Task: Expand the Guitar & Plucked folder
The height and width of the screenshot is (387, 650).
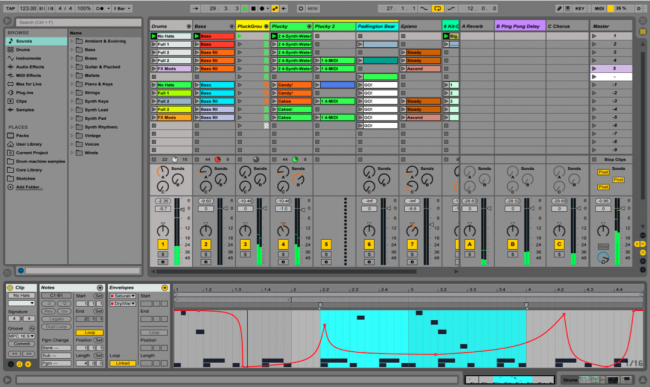Action: pos(72,67)
